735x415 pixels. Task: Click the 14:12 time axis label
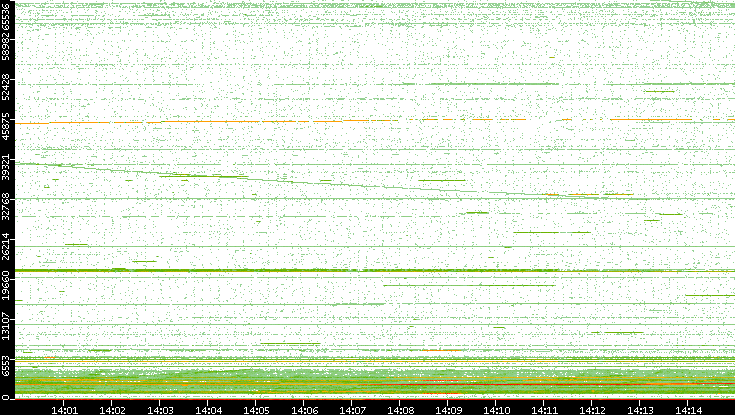coord(592,408)
